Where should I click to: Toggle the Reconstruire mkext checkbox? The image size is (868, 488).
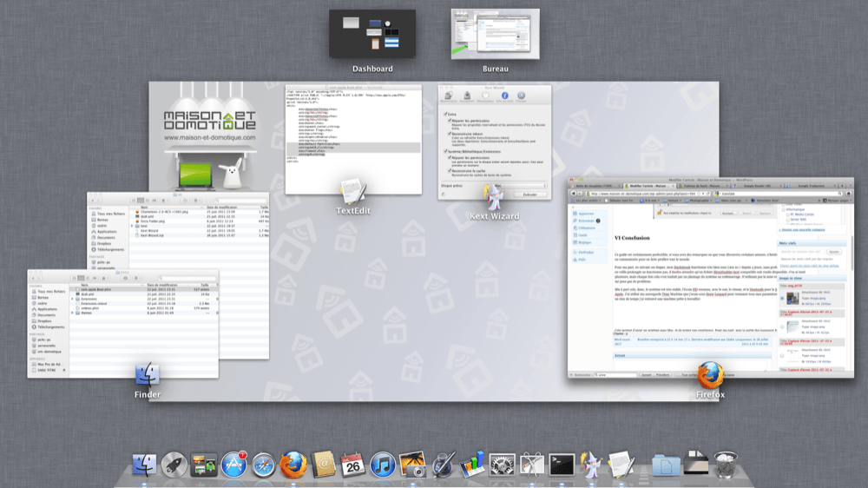click(x=450, y=134)
